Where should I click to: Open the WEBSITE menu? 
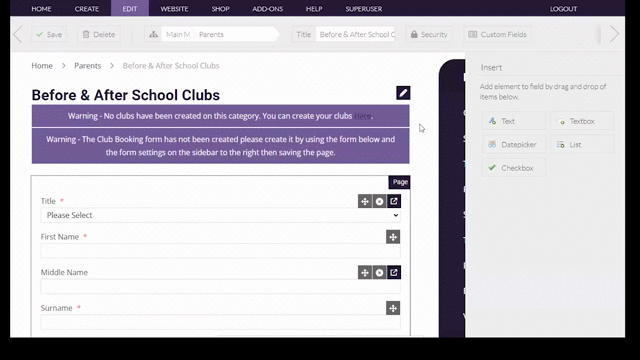174,9
